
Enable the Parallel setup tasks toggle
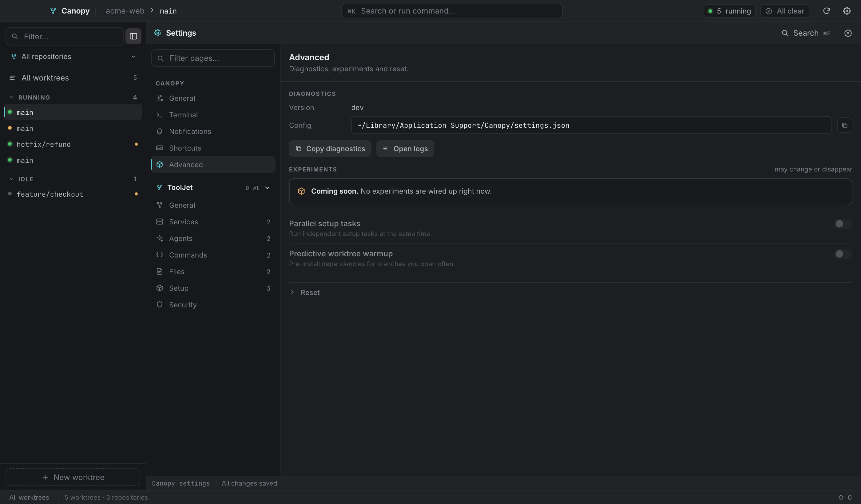[843, 224]
